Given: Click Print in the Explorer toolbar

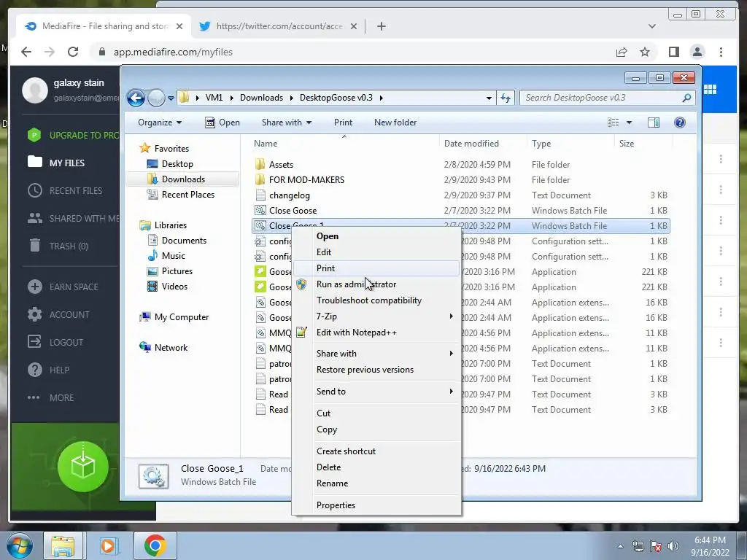Looking at the screenshot, I should coord(343,122).
